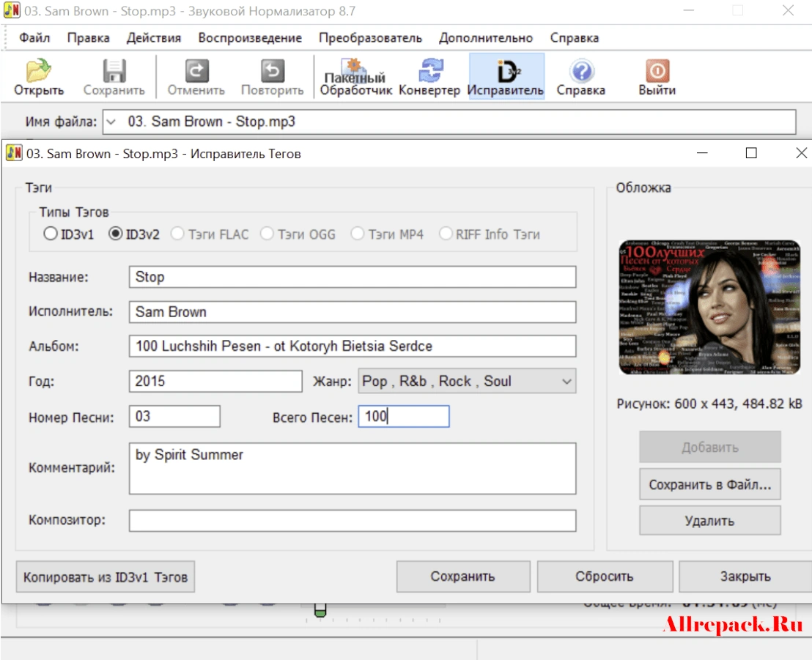Screen dimensions: 812x660
Task: Click the Сохранить в Файл cover button
Action: click(x=710, y=484)
